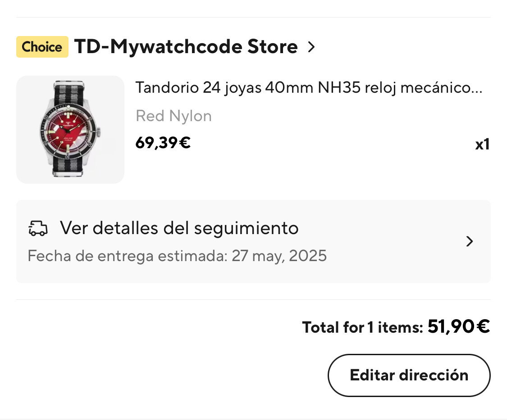The image size is (507, 420).
Task: Click the 69,39€ item price
Action: (x=163, y=143)
